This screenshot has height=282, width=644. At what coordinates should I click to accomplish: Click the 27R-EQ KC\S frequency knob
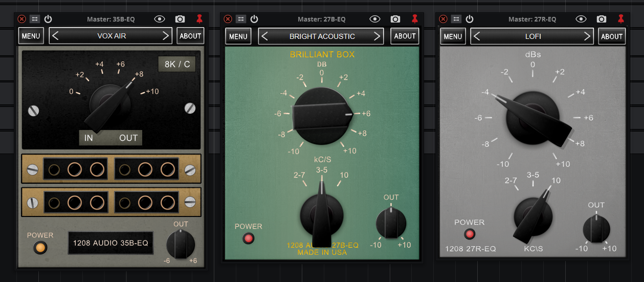(533, 217)
